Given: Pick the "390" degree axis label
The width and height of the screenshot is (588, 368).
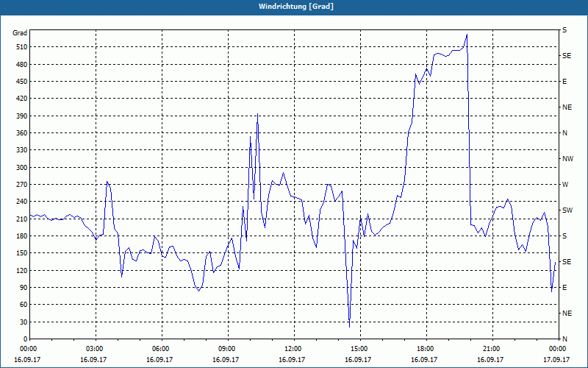Looking at the screenshot, I should click(x=22, y=116).
